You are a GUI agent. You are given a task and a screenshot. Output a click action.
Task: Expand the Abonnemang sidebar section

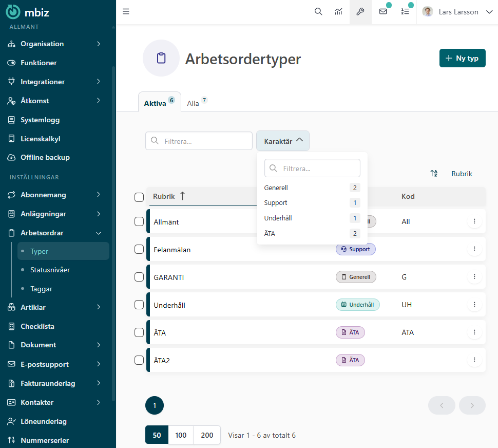(x=99, y=194)
